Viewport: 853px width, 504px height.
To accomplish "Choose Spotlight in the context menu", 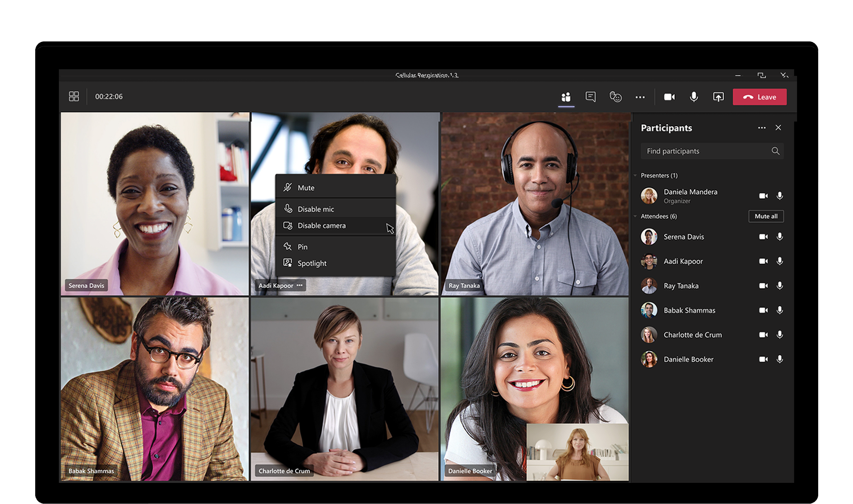I will pyautogui.click(x=312, y=263).
